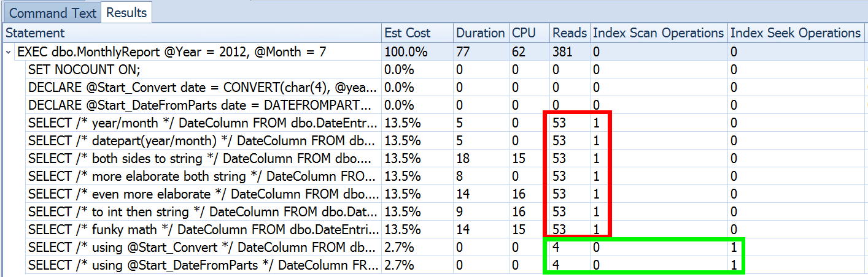The image size is (868, 277).
Task: Select the both sides to string row
Action: coord(434,159)
